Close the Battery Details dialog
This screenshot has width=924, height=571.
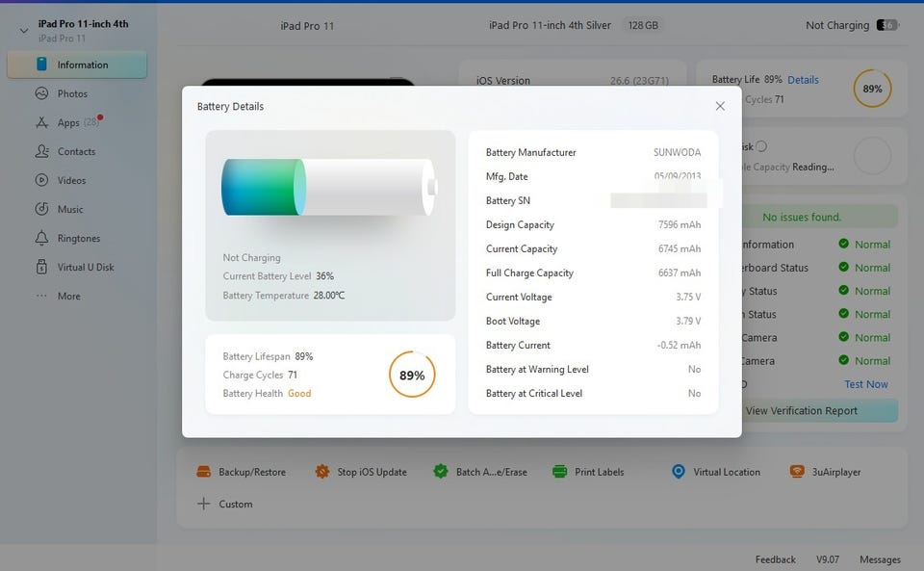tap(720, 106)
